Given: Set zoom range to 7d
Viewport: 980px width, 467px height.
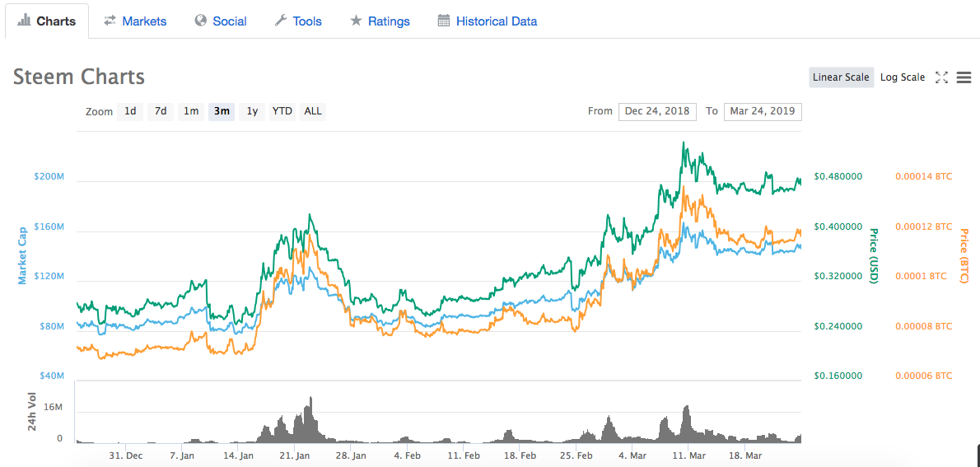Looking at the screenshot, I should (161, 111).
